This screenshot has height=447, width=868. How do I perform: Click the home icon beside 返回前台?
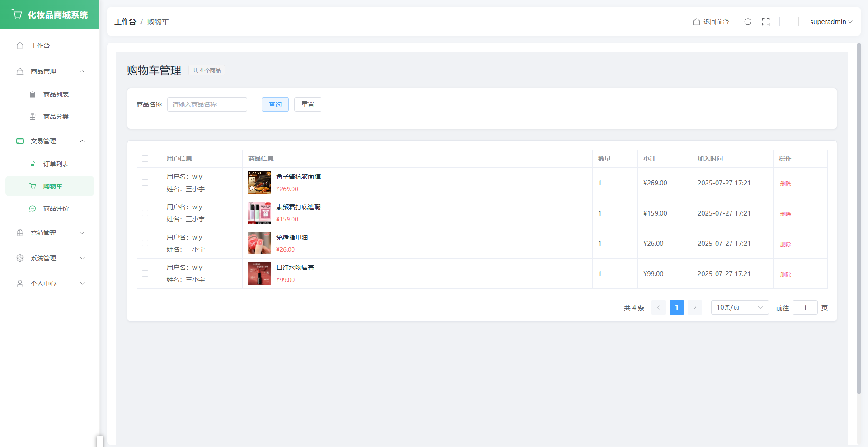697,22
